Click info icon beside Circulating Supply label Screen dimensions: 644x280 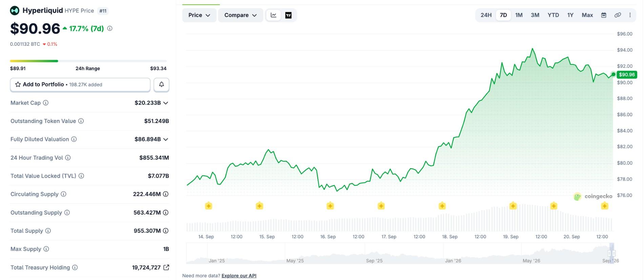63,194
